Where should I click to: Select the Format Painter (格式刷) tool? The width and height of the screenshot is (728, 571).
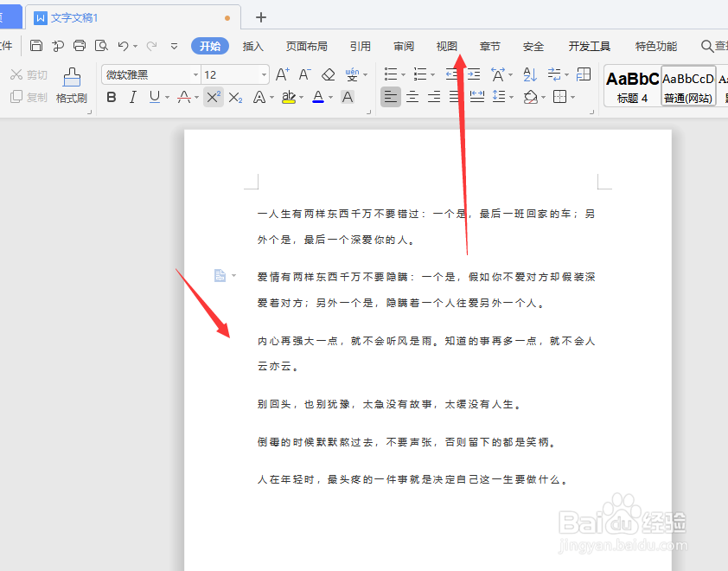73,87
